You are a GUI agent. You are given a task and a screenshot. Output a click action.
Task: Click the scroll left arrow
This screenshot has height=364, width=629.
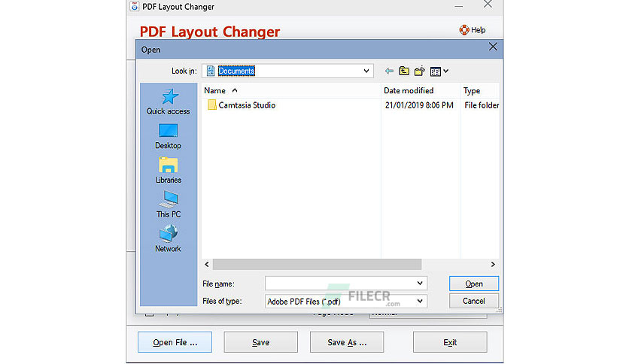[x=207, y=265]
